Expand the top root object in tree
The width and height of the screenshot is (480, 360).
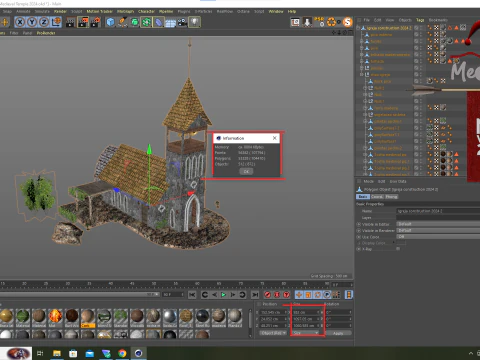click(x=358, y=28)
